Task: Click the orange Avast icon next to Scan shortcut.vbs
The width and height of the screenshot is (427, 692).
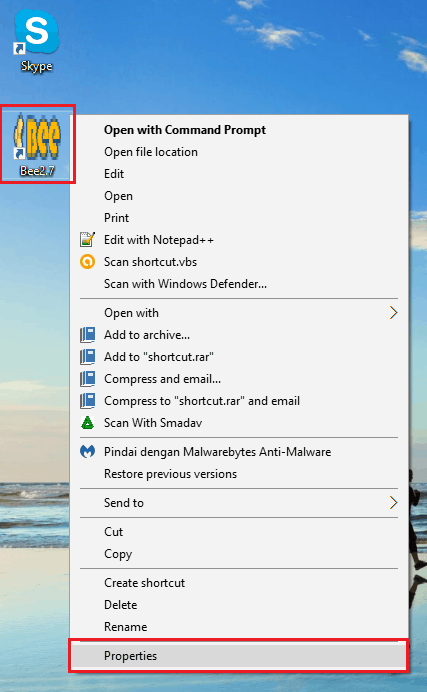Action: 87,262
